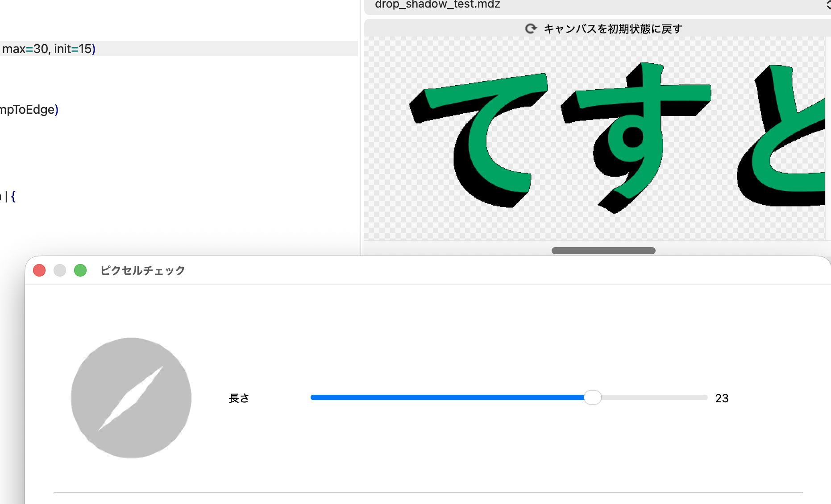This screenshot has width=831, height=504.
Task: Click the ピクセルチェック window title
Action: (x=142, y=270)
